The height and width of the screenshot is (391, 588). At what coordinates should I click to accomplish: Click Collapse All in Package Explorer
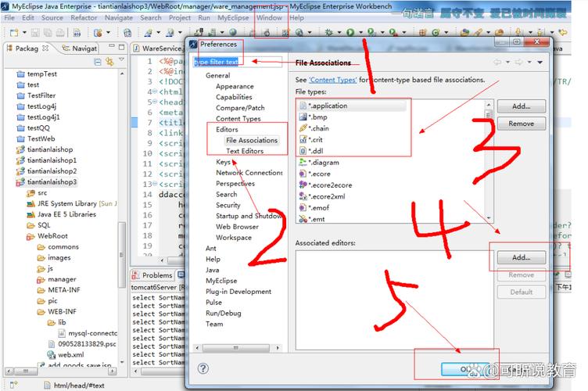click(x=98, y=62)
